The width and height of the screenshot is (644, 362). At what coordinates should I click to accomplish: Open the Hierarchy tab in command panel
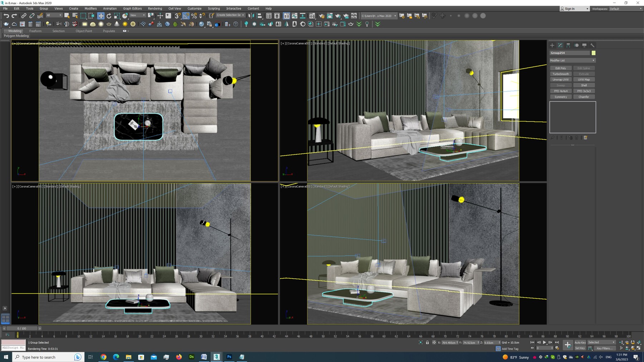568,45
